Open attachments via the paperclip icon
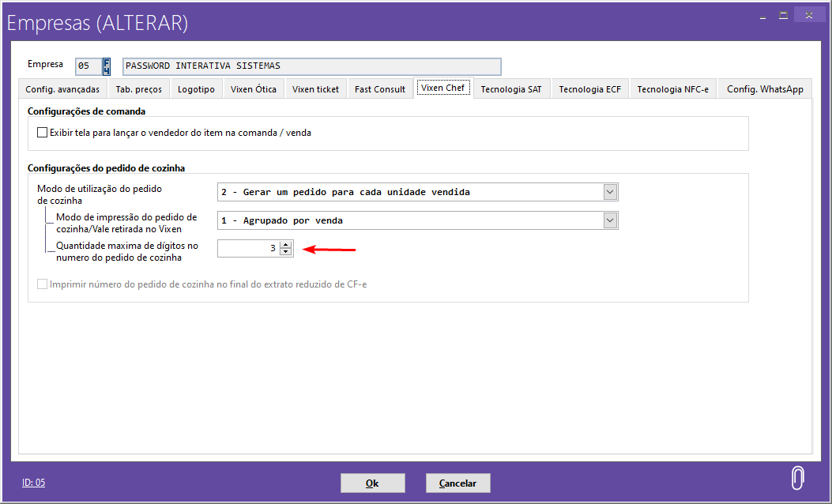The image size is (832, 504). point(797,479)
